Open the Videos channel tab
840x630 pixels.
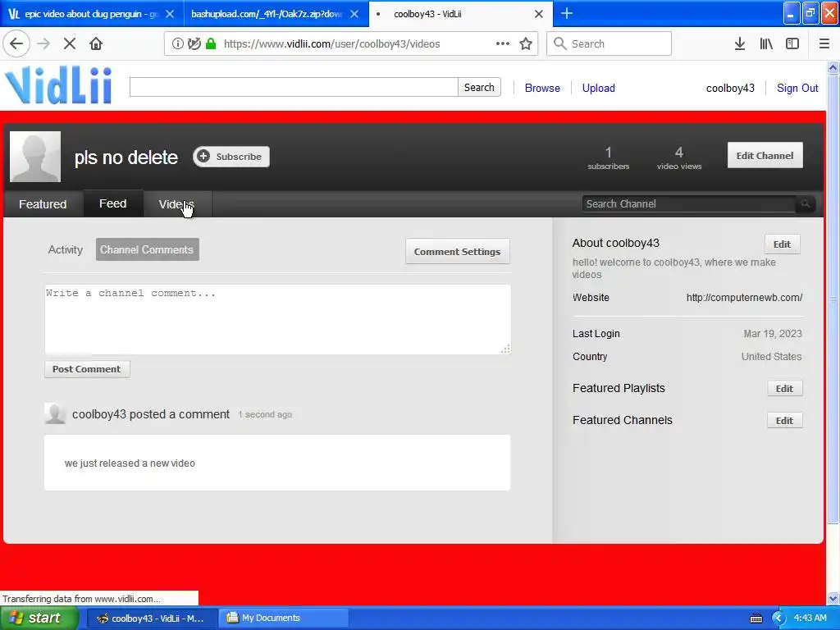point(176,204)
